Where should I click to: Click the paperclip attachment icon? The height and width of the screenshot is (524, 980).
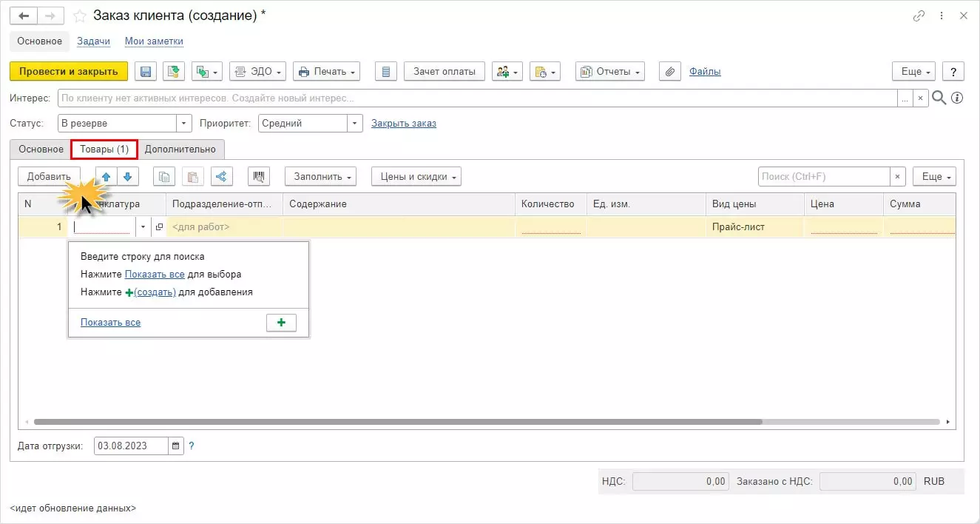point(670,72)
